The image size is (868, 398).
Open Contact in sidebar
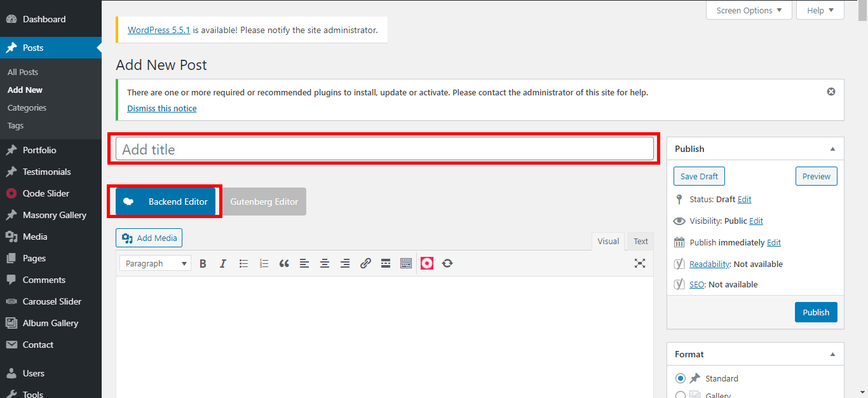(51, 345)
